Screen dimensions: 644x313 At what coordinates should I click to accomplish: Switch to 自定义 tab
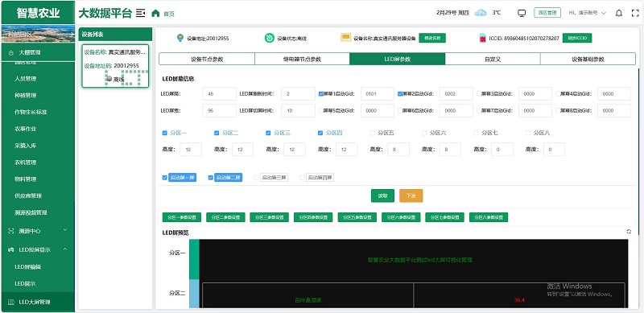tap(493, 59)
